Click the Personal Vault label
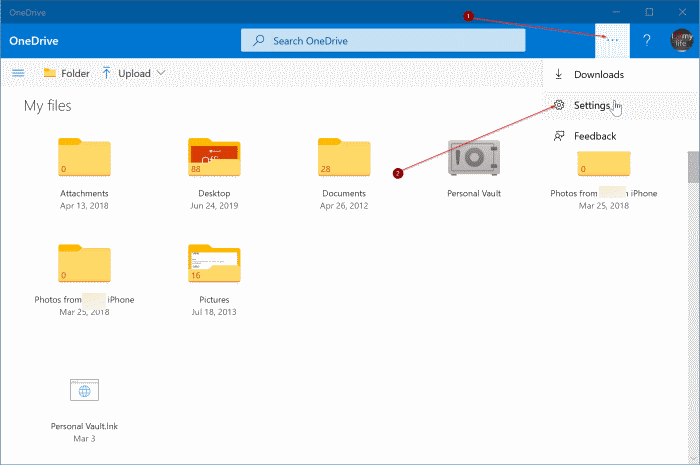This screenshot has width=700, height=465. [474, 193]
